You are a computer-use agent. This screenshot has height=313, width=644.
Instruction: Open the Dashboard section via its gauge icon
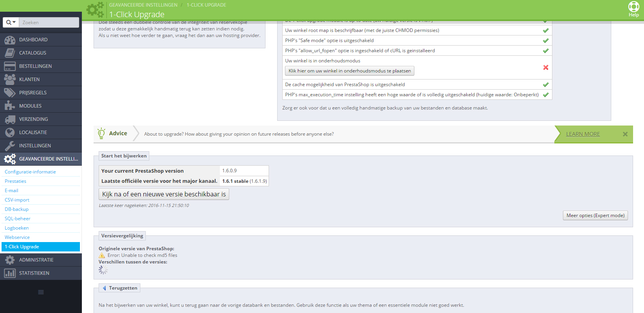10,40
